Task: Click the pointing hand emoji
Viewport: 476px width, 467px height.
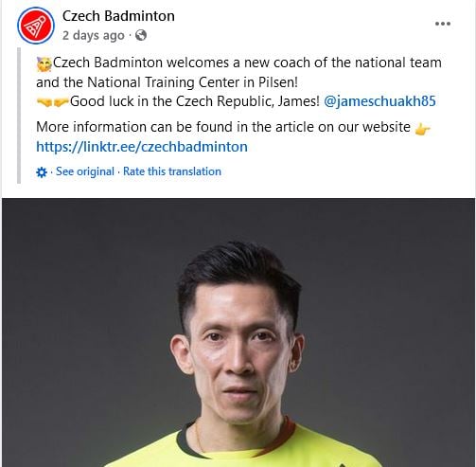Action: (422, 129)
